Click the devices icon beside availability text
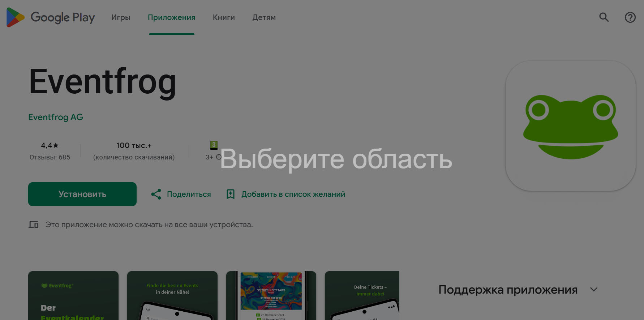Image resolution: width=644 pixels, height=320 pixels. [x=34, y=225]
